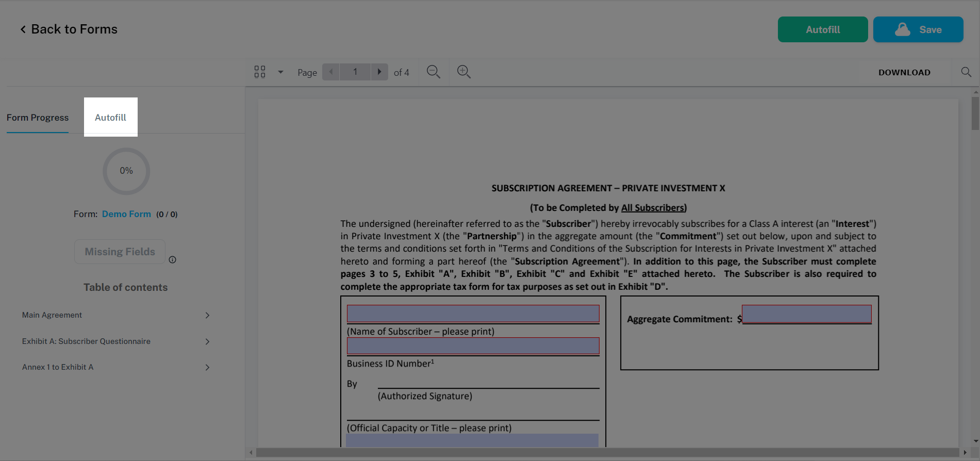Click the vertical scrollbar thumb
Image resolution: width=980 pixels, height=461 pixels.
click(x=975, y=113)
